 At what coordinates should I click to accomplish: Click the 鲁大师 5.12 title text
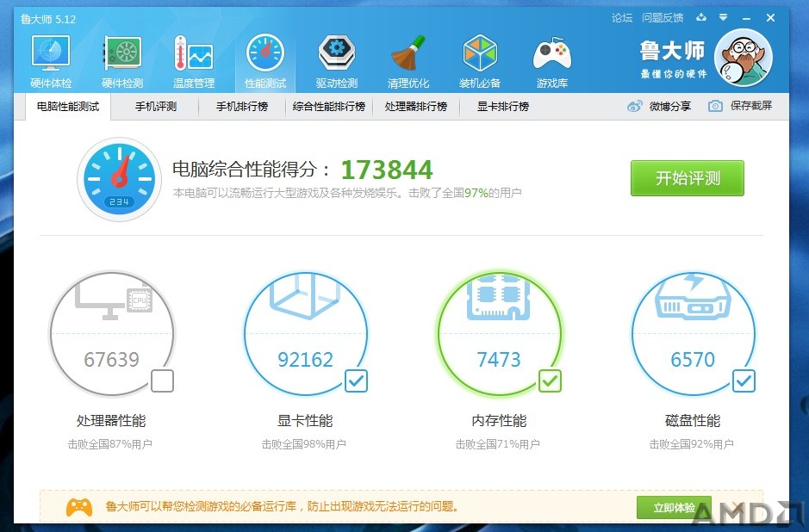48,19
